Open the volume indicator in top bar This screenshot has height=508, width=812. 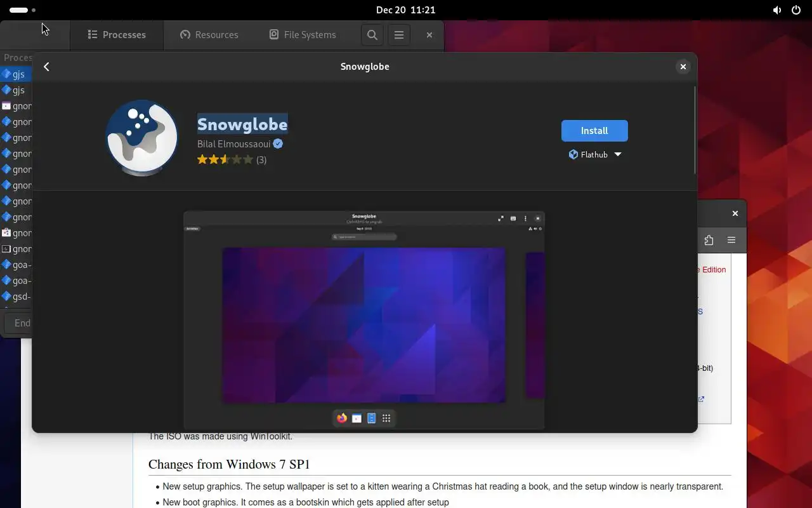click(777, 10)
